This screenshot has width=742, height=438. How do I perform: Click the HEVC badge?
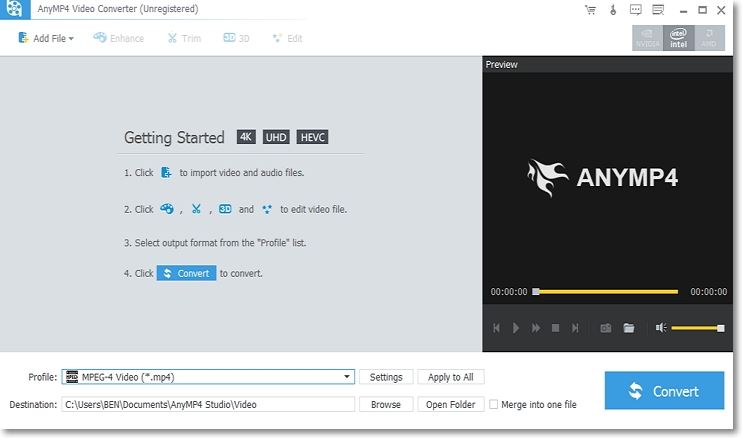point(312,137)
